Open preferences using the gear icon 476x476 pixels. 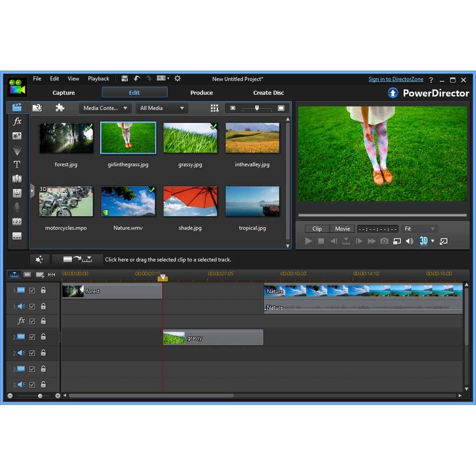177,79
